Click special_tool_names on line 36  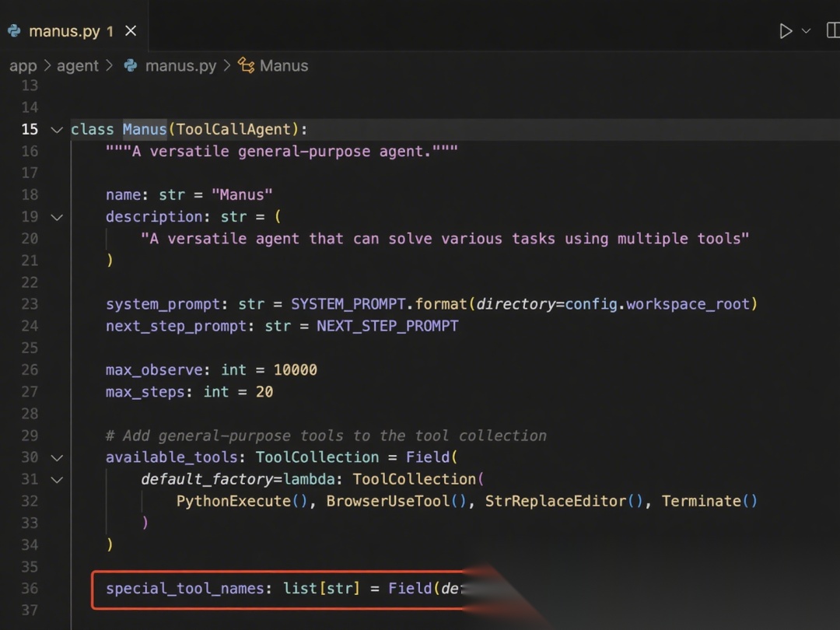[185, 589]
